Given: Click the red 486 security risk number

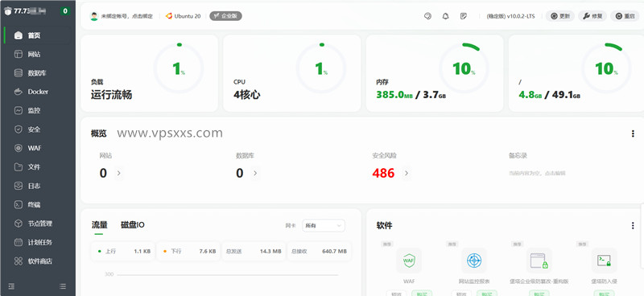Looking at the screenshot, I should 383,173.
